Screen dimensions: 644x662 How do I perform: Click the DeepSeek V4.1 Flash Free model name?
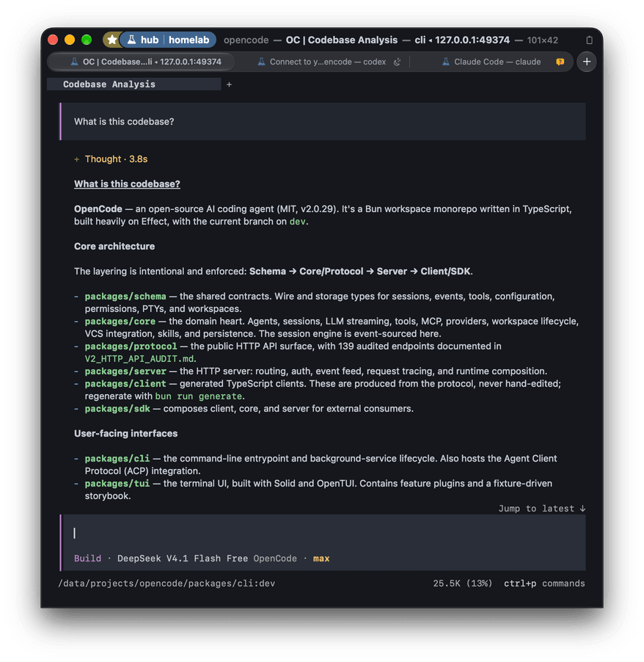(183, 559)
